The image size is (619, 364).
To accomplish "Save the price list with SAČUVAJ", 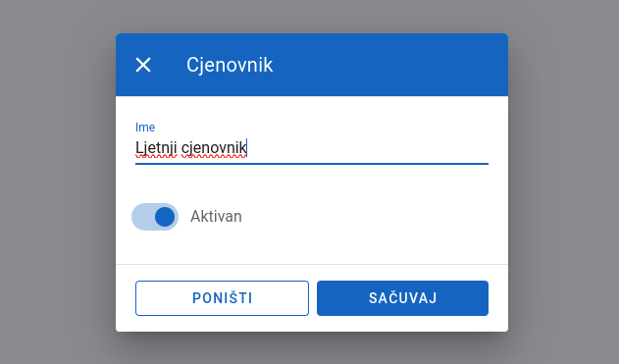I will [x=402, y=298].
